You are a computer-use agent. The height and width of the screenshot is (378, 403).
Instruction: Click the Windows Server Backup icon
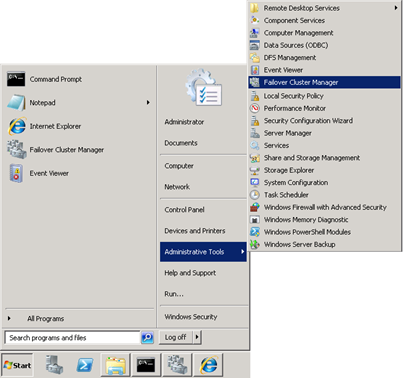point(255,244)
